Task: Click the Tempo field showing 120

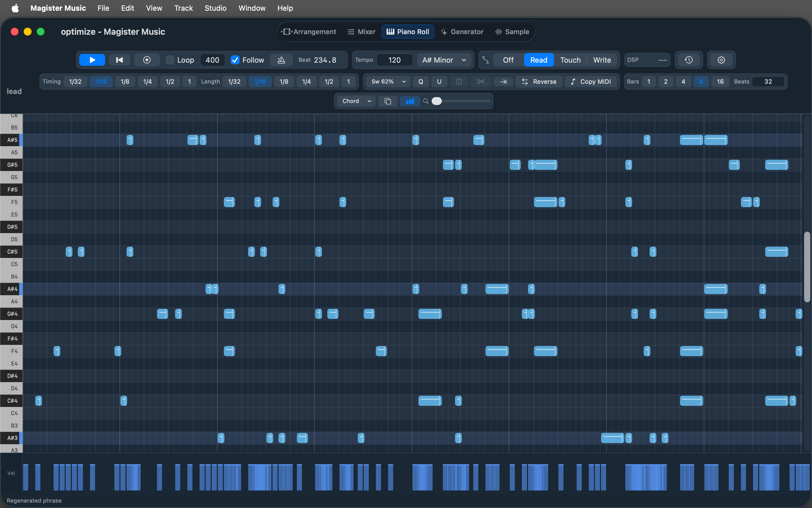Action: (395, 60)
